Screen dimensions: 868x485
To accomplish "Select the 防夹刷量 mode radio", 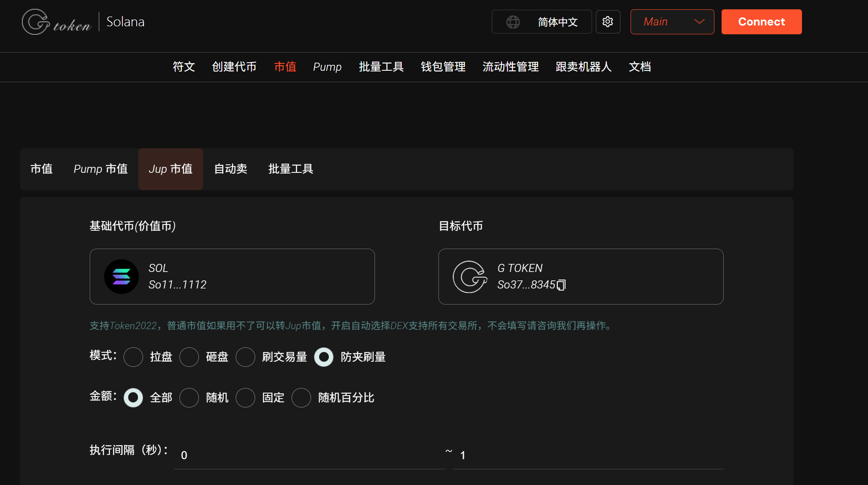I will pos(324,357).
